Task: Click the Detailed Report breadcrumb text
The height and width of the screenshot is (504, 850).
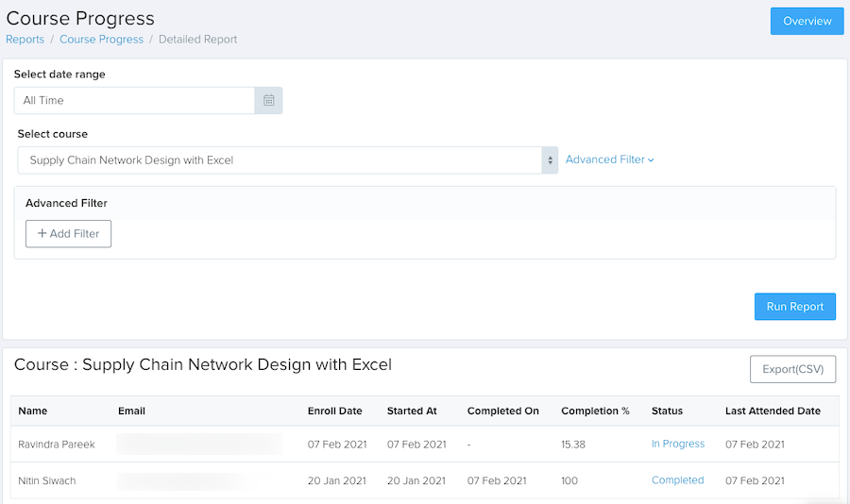Action: (x=198, y=40)
